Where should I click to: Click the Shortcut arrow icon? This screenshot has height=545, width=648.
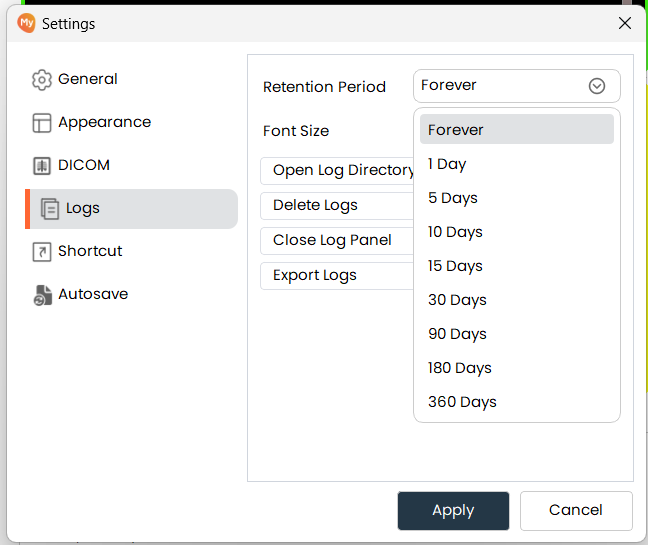pos(41,252)
